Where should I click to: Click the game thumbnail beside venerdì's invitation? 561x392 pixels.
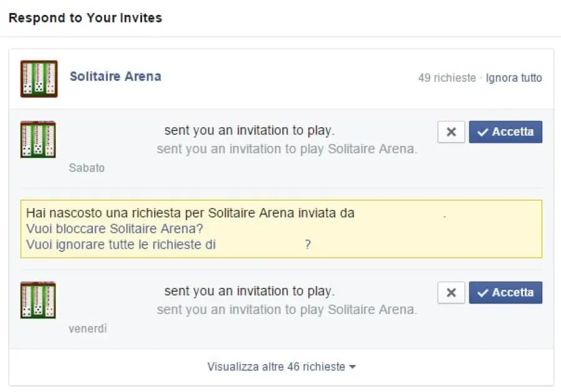(38, 300)
